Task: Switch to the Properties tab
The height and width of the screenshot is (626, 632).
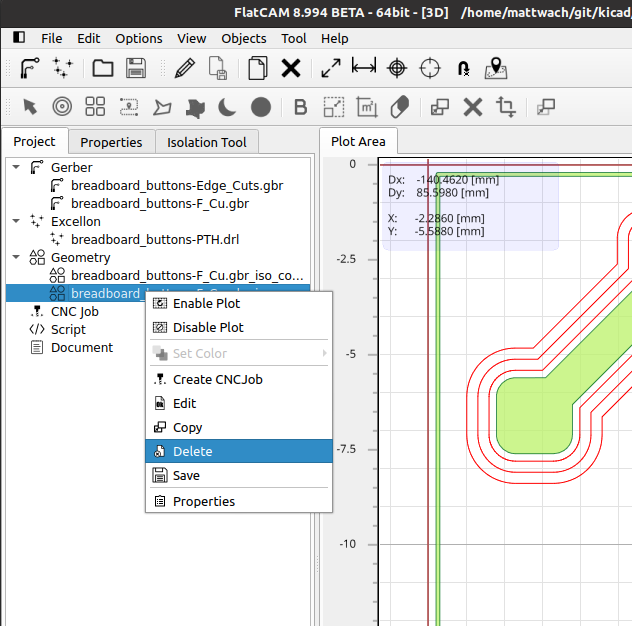Action: point(111,142)
